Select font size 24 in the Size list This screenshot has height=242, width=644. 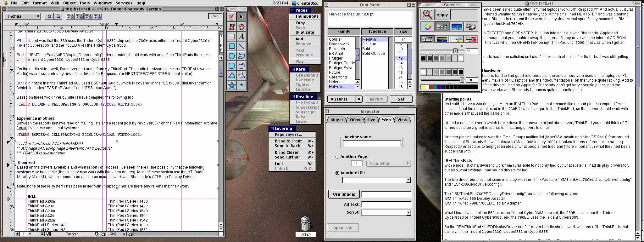tap(401, 77)
